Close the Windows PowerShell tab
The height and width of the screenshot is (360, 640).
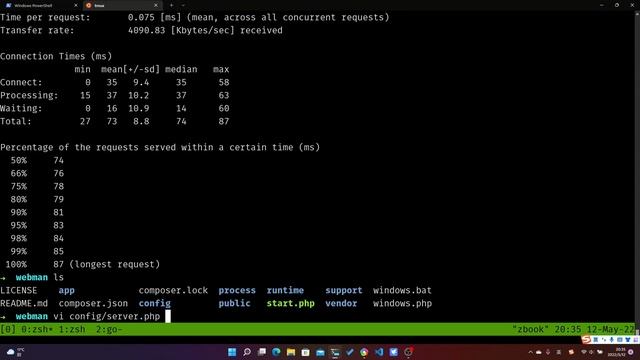point(76,5)
